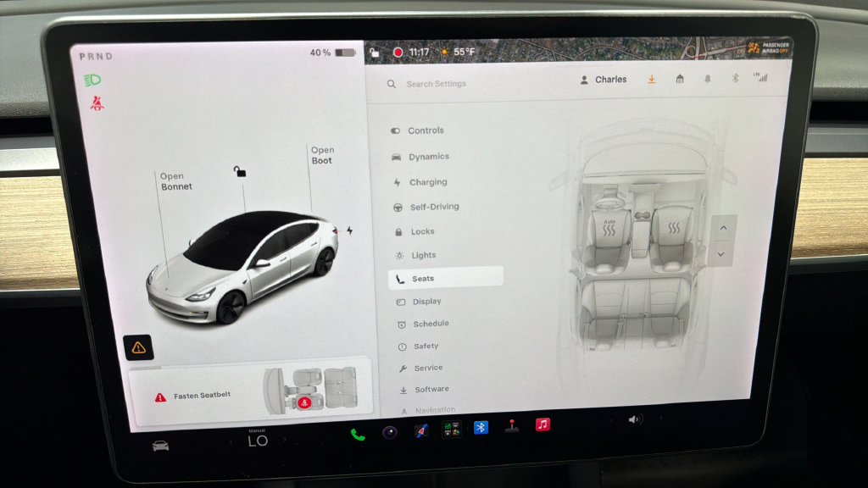Open the HomeLink garage icon
868x488 pixels.
coord(680,79)
